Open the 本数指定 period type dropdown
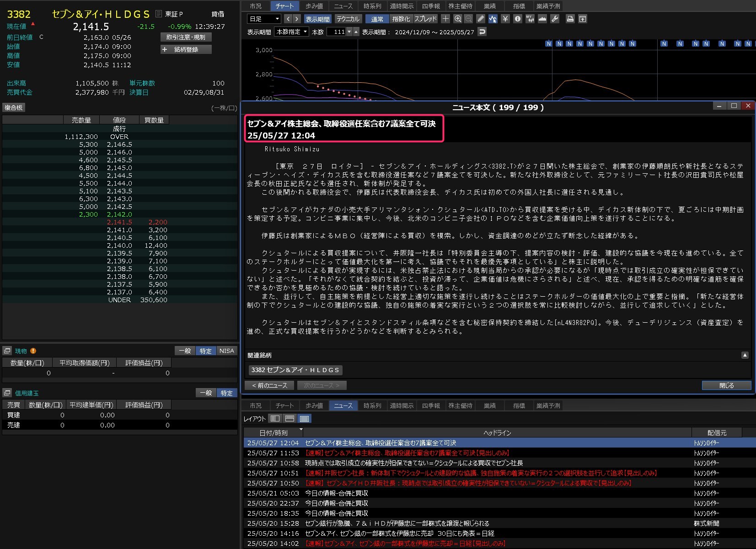This screenshot has height=549, width=756. [x=292, y=32]
